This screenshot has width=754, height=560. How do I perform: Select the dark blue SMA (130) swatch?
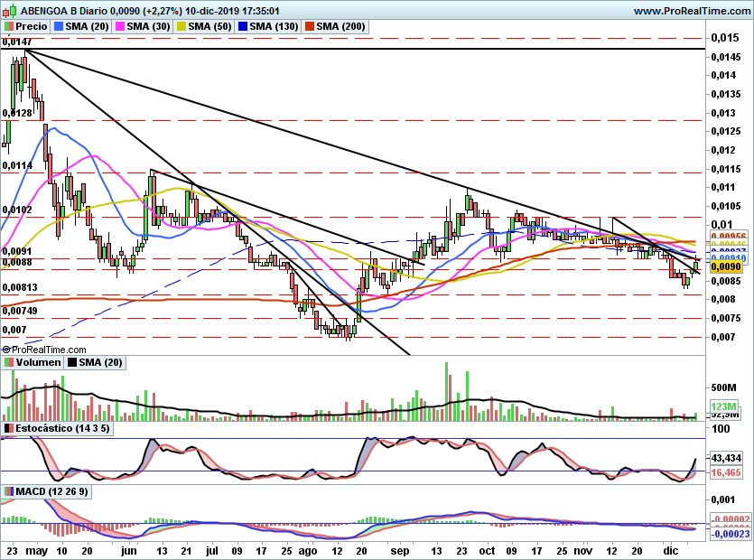point(243,26)
